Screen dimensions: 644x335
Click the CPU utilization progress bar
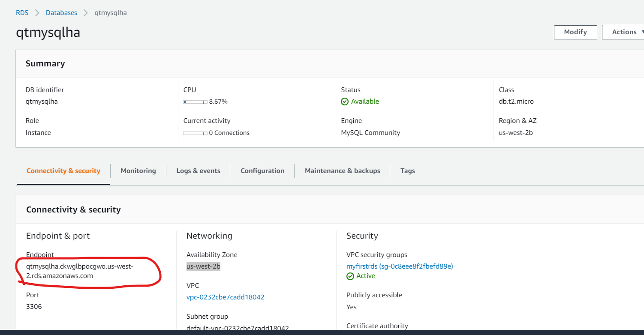[196, 102]
